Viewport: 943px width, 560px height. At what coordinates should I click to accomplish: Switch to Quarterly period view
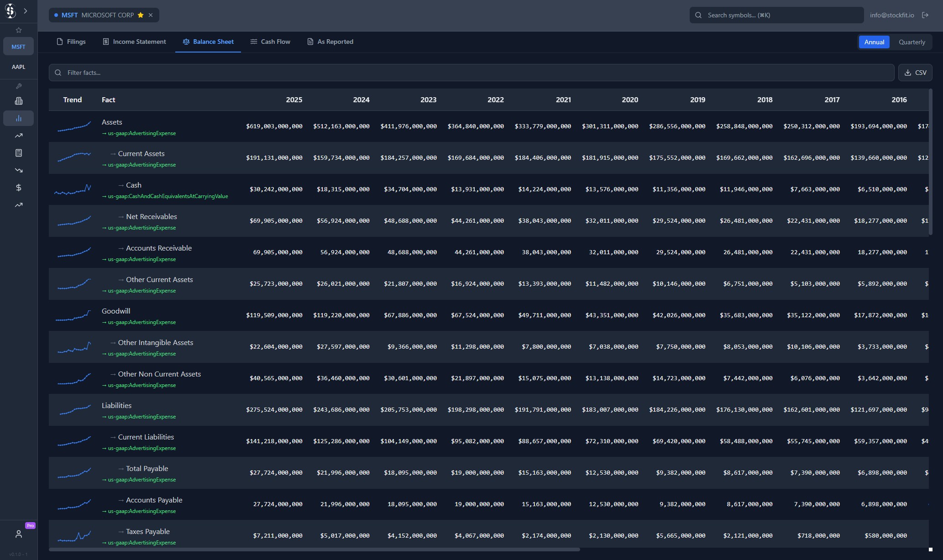click(912, 42)
